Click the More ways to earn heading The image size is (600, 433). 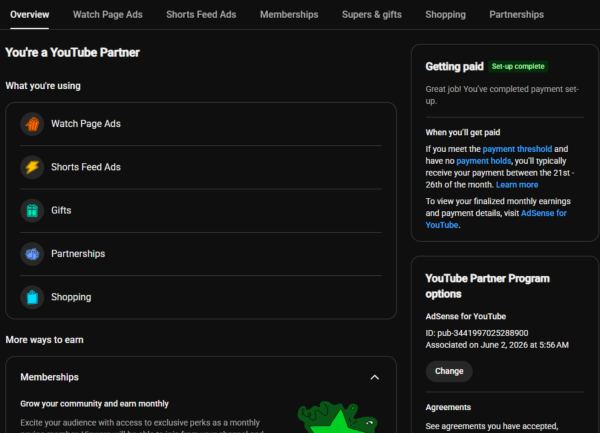click(44, 340)
